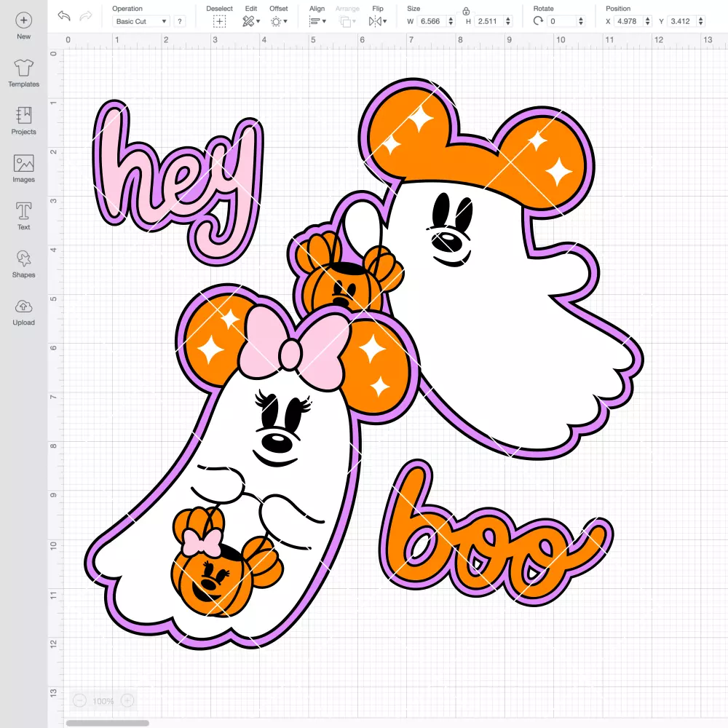Viewport: 728px width, 728px height.
Task: Click the X position field
Action: pos(629,21)
